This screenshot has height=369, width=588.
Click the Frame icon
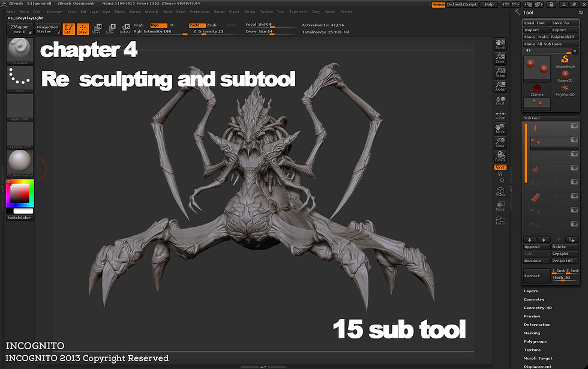500,191
